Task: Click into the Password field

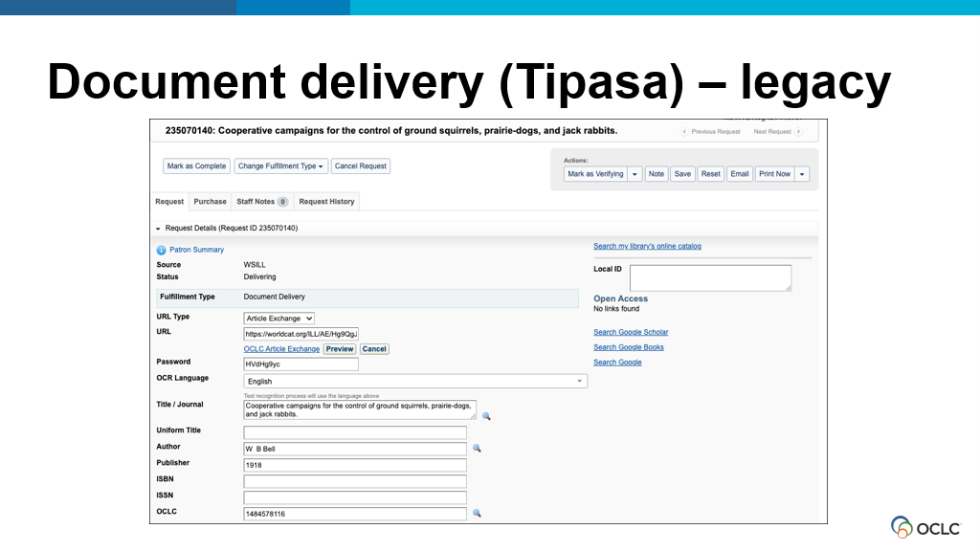Action: (x=301, y=364)
